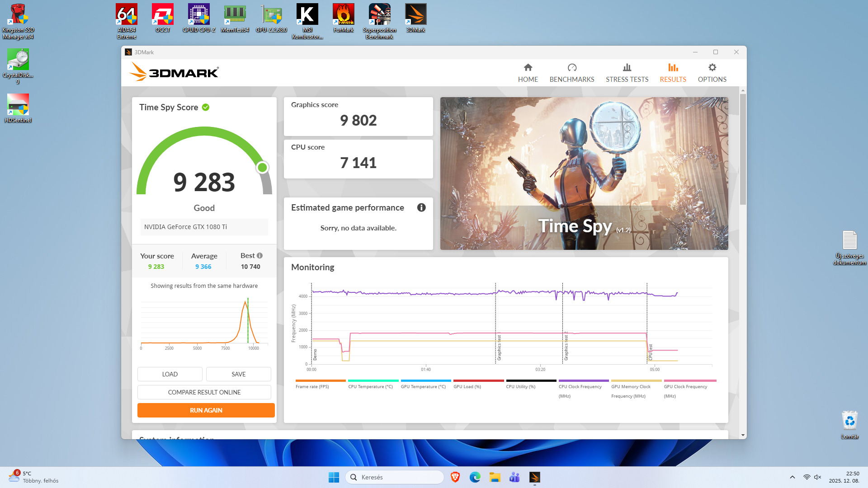Launch FurMark from the desktop
Viewport: 868px width, 488px height.
pos(343,19)
